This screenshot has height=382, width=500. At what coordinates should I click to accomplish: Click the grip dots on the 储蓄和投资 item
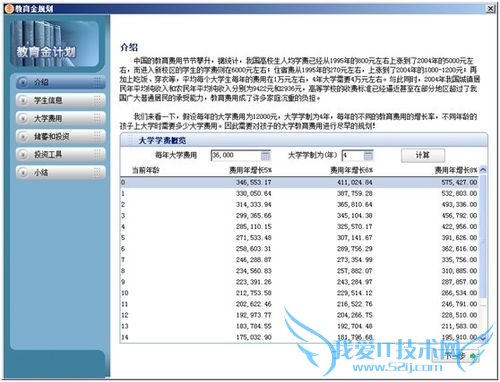pos(97,136)
